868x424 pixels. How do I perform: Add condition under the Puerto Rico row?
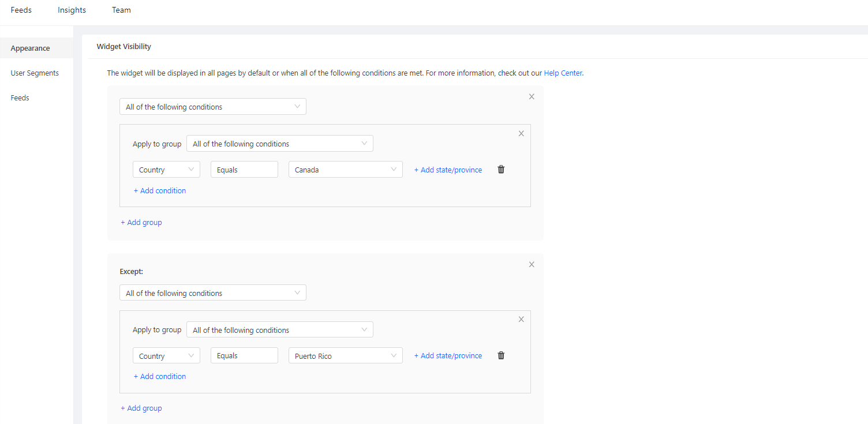click(160, 376)
